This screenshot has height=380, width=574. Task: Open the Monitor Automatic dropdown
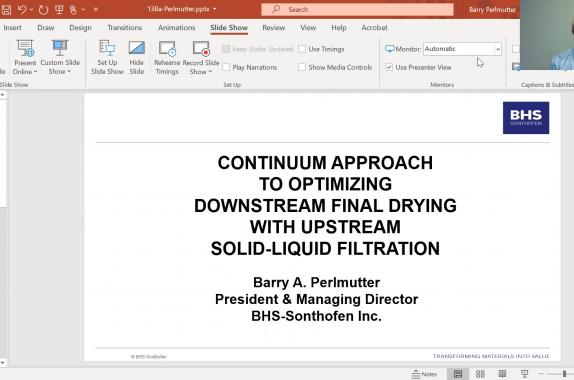click(498, 49)
